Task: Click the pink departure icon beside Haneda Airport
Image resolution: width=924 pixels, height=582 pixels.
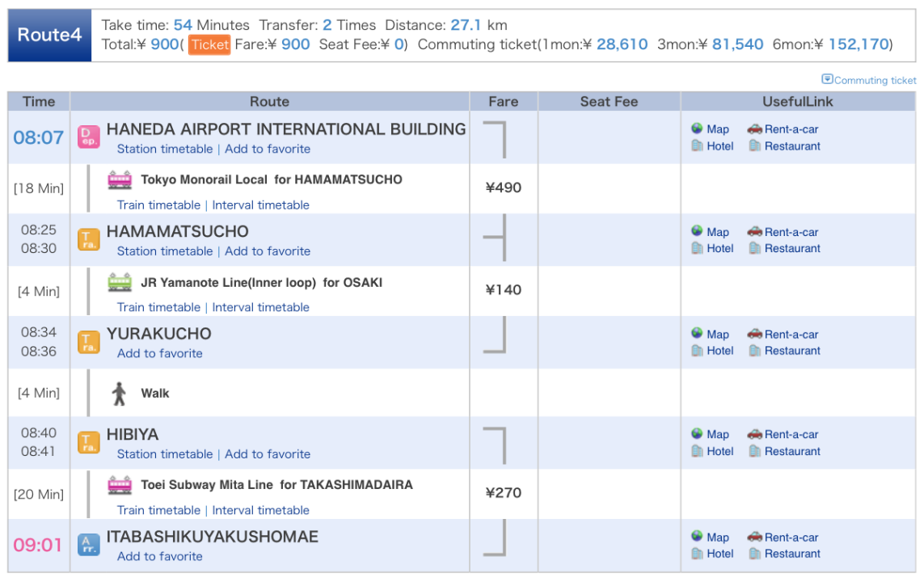Action: tap(89, 137)
